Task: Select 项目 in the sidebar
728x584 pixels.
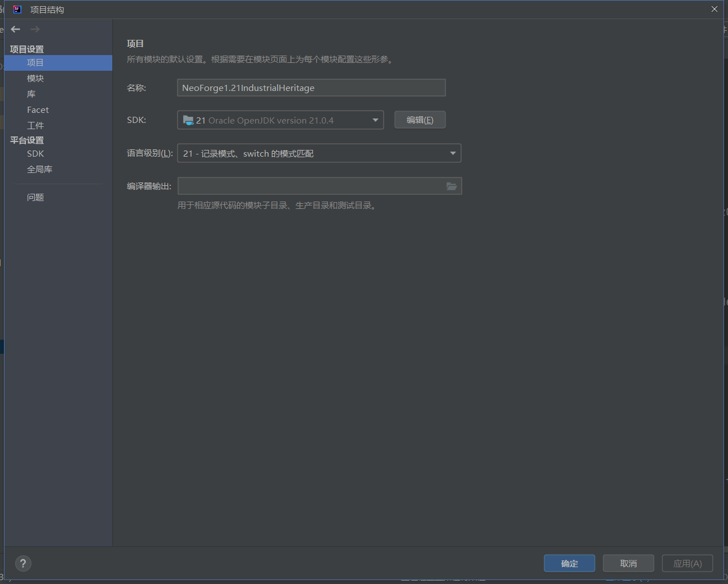Action: pyautogui.click(x=35, y=63)
